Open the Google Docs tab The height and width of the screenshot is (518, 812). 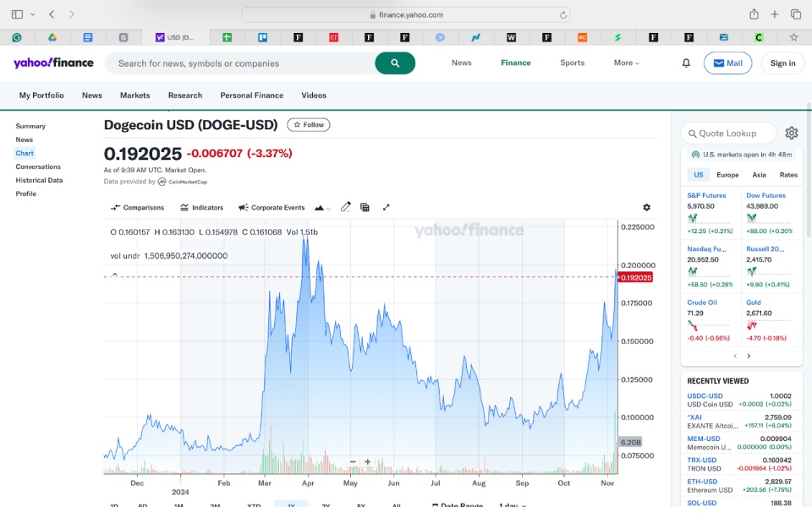pos(88,37)
